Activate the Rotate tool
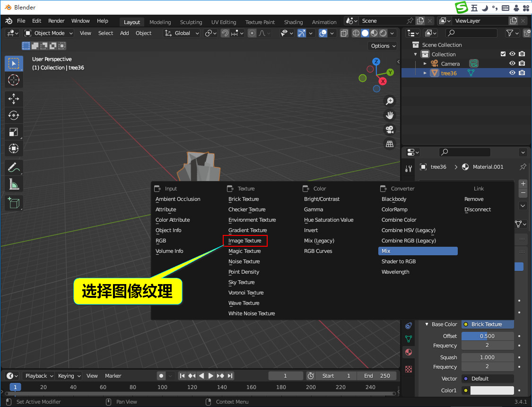The width and height of the screenshot is (532, 407). [14, 115]
